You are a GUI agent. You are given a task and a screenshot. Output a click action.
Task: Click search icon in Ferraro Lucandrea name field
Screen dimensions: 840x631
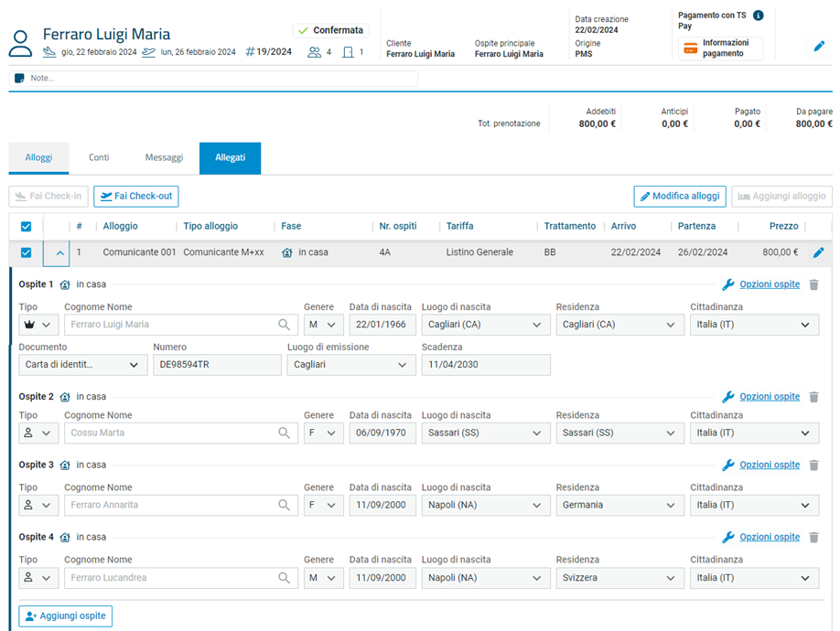click(x=284, y=578)
